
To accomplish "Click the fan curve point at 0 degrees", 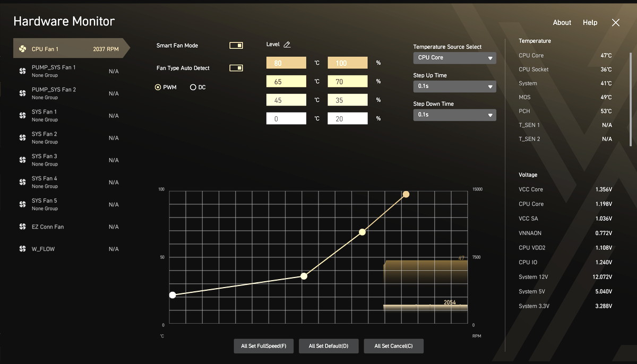I will coord(173,295).
